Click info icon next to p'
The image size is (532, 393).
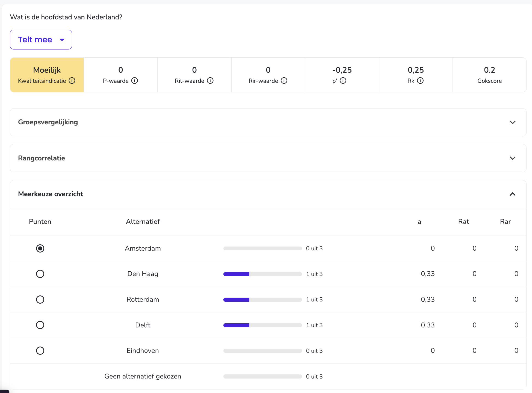pos(343,81)
